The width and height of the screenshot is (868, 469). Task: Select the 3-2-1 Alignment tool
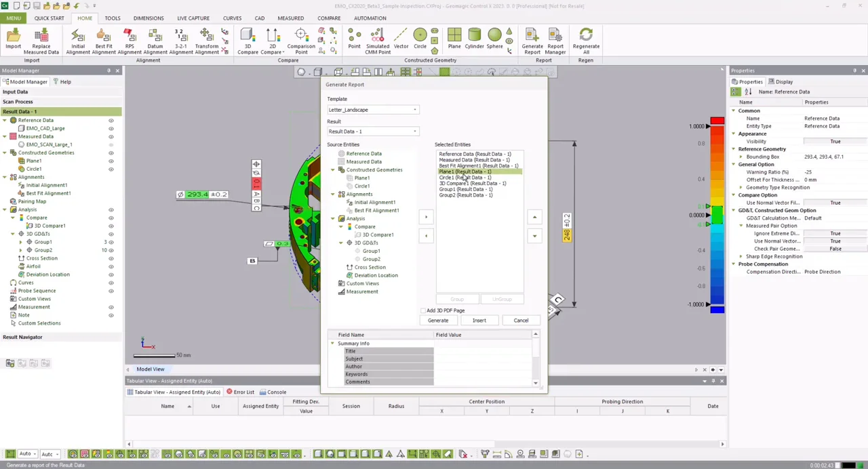181,41
